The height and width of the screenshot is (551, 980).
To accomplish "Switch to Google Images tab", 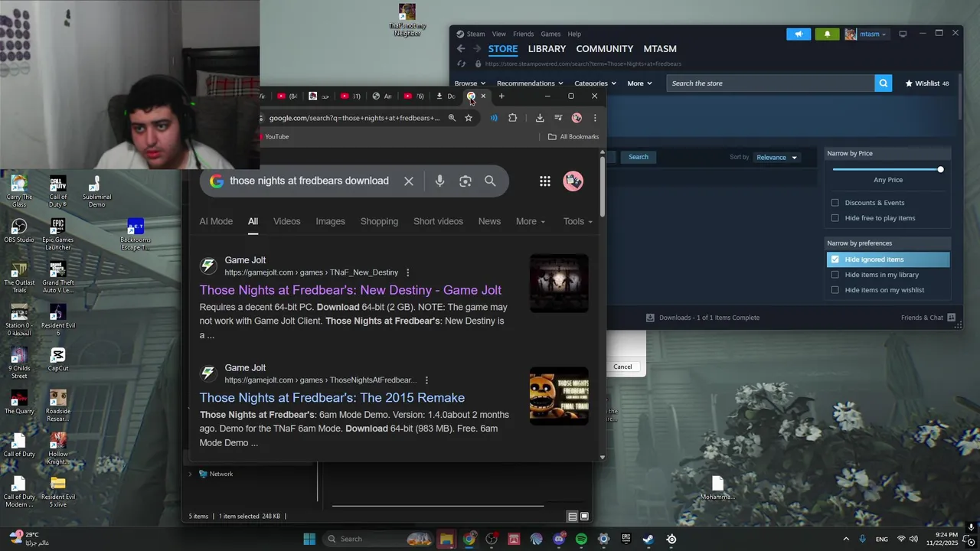I will (331, 222).
